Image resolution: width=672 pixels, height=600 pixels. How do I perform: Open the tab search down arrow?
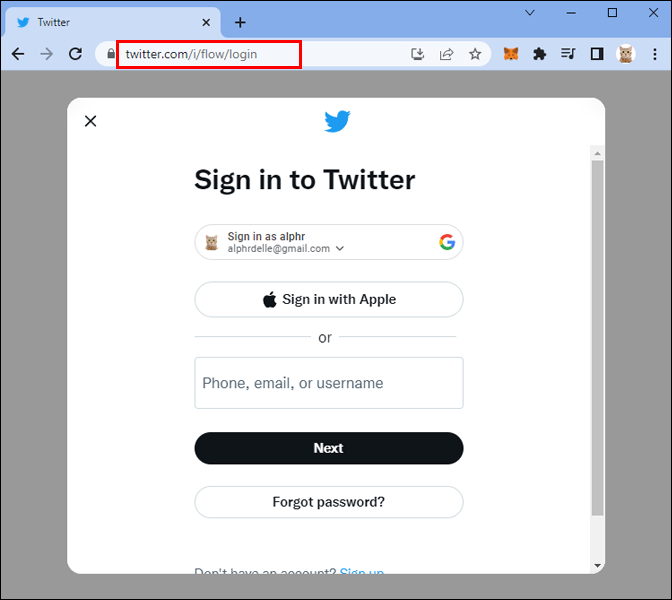[x=530, y=13]
